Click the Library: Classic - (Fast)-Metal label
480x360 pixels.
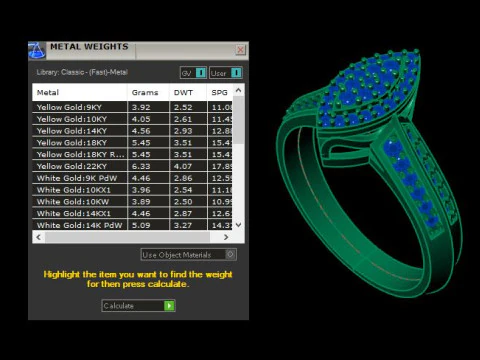pos(82,72)
